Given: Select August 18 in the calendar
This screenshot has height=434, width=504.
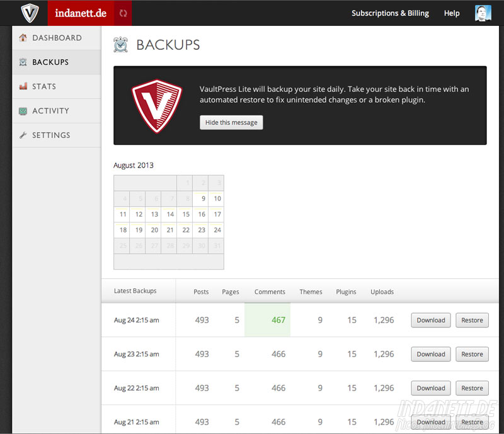Looking at the screenshot, I should tap(122, 230).
